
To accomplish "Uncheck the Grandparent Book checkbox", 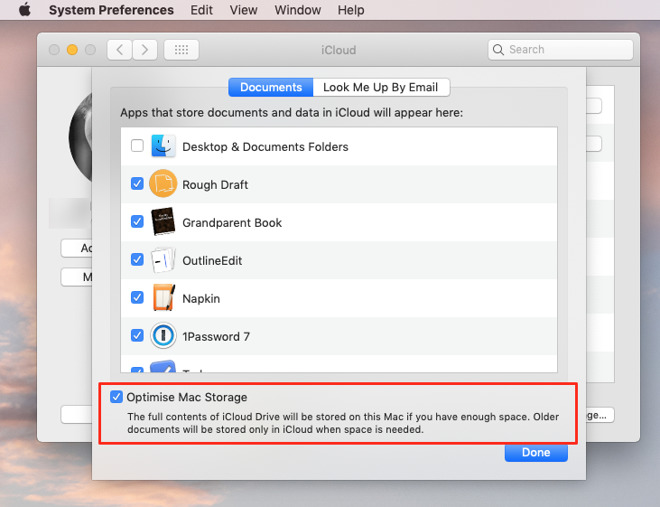I will [x=137, y=221].
